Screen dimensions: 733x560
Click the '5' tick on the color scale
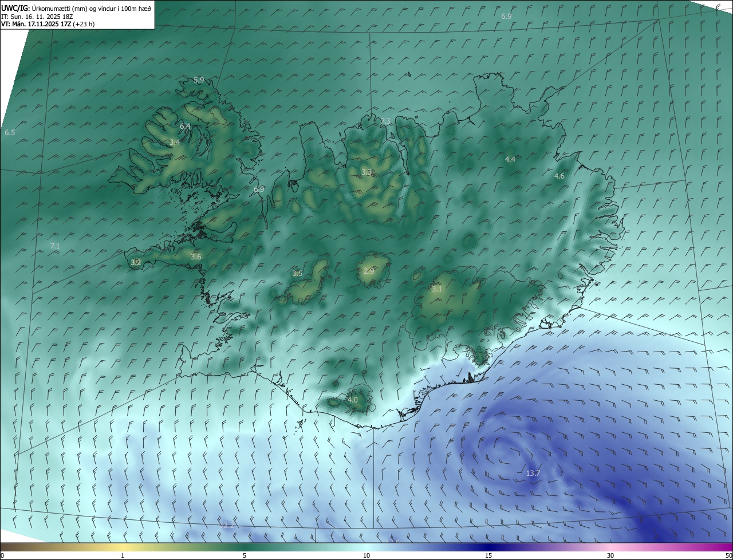tap(245, 555)
